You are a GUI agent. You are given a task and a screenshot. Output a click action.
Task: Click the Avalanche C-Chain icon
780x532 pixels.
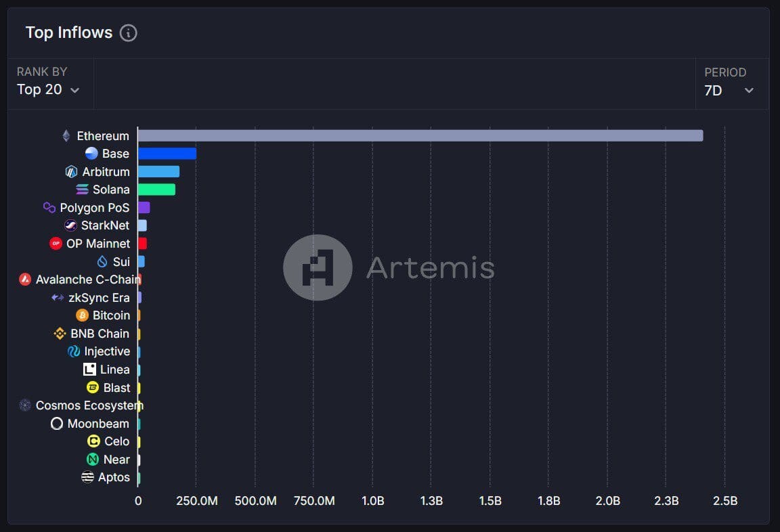click(x=25, y=280)
